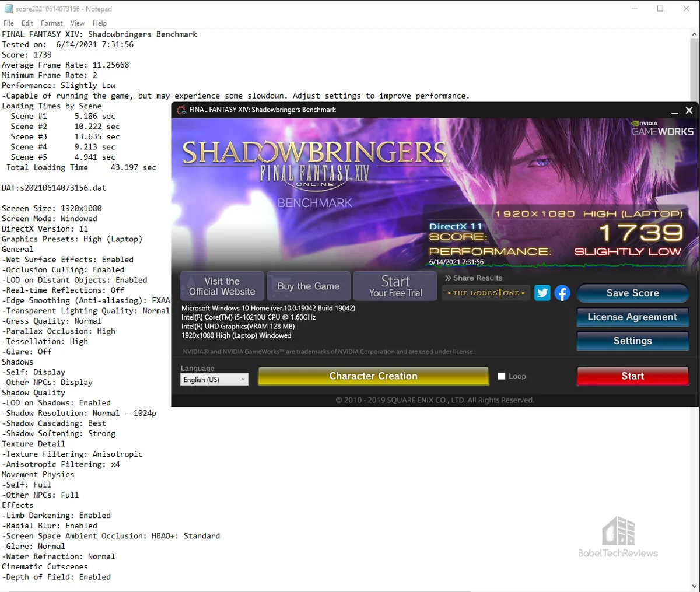Toggle the Loop checkbox
700x592 pixels.
[x=501, y=376]
